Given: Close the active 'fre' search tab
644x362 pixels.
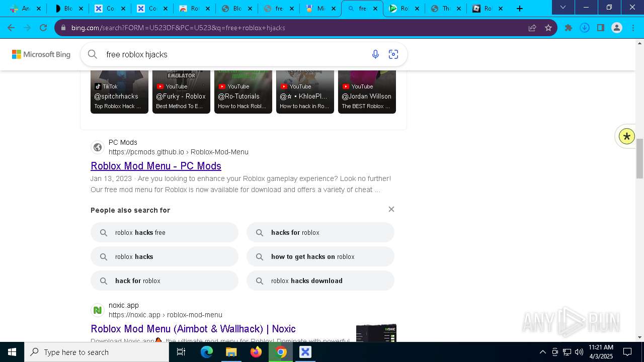Looking at the screenshot, I should pyautogui.click(x=375, y=9).
